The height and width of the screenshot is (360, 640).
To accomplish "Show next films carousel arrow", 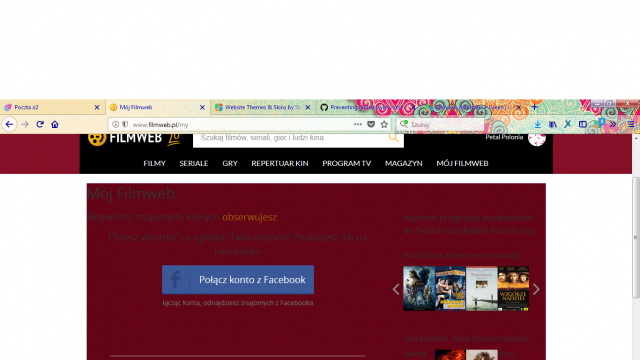I will tap(536, 289).
